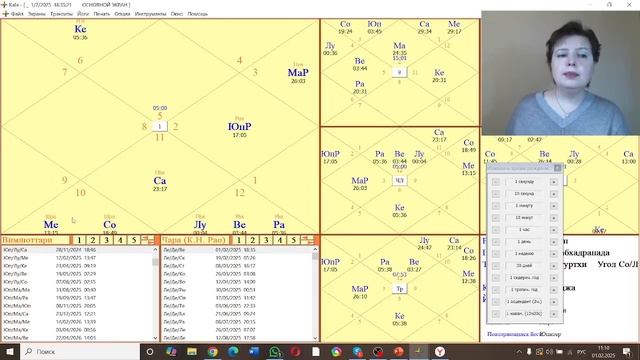
Task: Increase time by 1 сидерич. год
Action: pos(553,278)
